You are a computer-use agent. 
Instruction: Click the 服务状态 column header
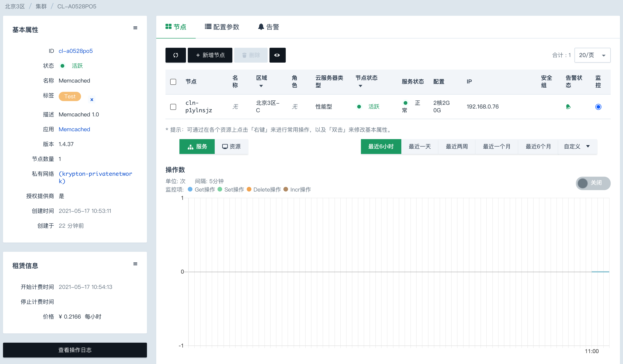click(x=413, y=82)
